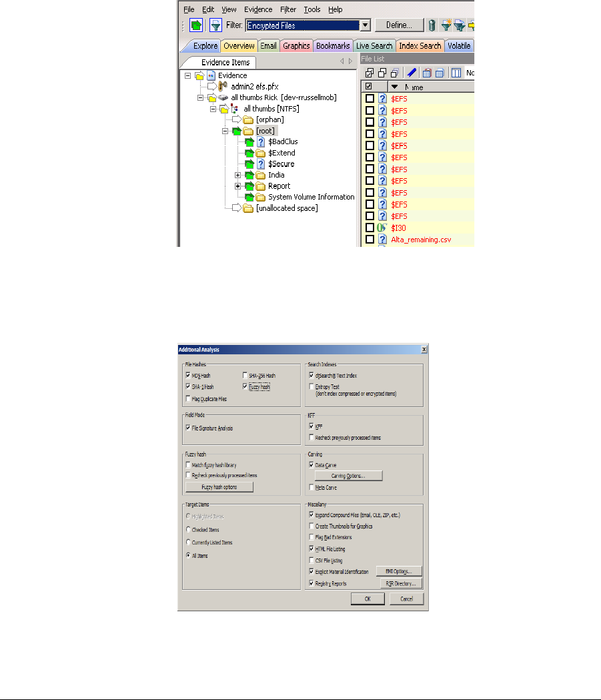Open the Evidence menu
The width and height of the screenshot is (601, 700).
[x=258, y=9]
